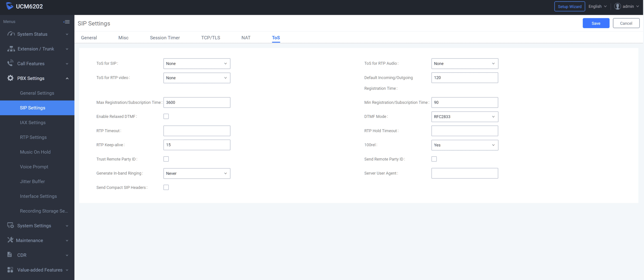Screen dimensions: 644x280
Task: Enable Send Remote Party ID checkbox
Action: [434, 159]
